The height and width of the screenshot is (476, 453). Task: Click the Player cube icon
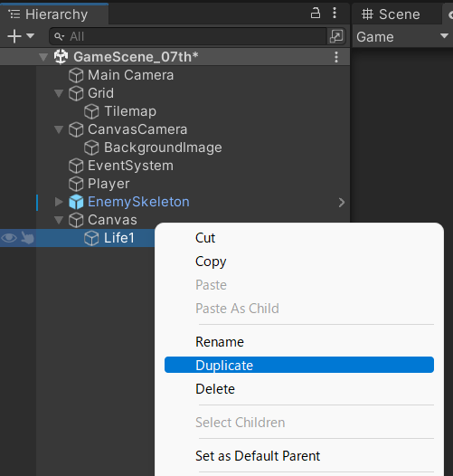pyautogui.click(x=76, y=184)
